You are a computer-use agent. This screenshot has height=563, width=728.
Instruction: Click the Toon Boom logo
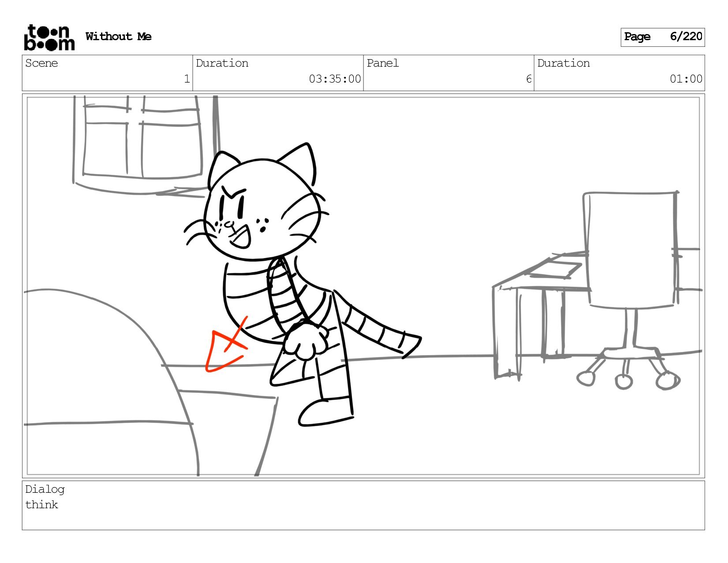pos(49,38)
